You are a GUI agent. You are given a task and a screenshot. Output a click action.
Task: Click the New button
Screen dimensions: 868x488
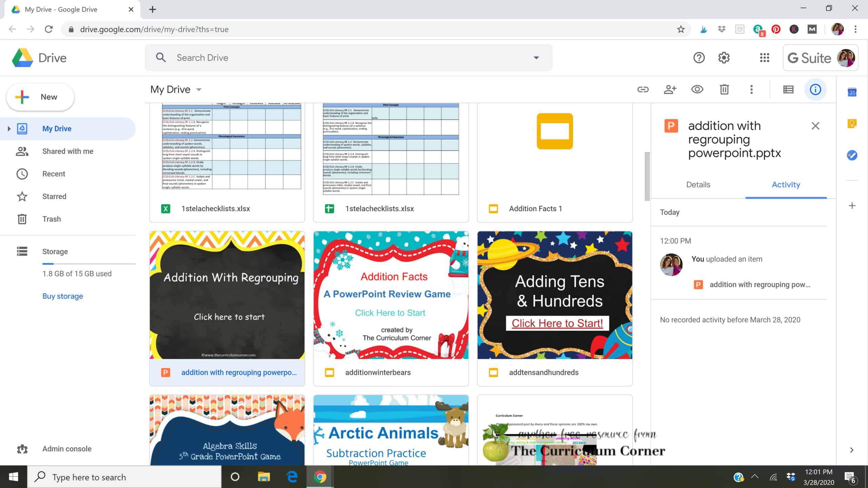pyautogui.click(x=40, y=97)
